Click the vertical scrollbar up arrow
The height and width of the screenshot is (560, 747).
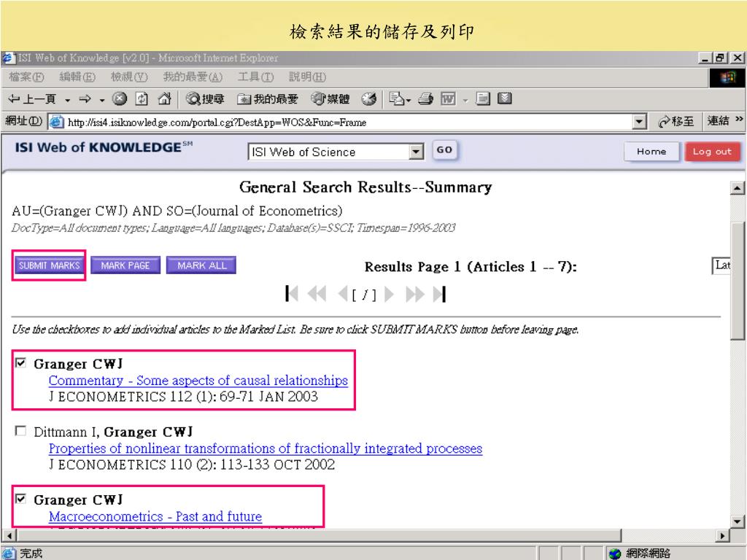[738, 188]
